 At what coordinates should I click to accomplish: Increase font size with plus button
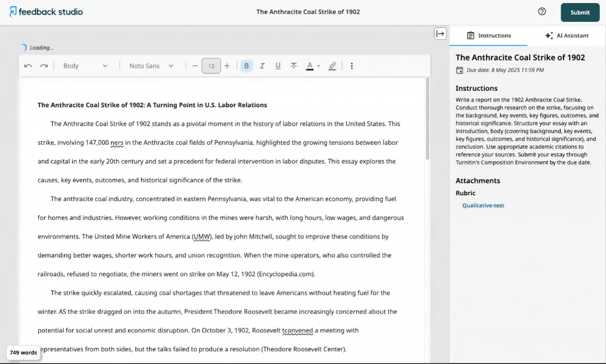point(227,66)
